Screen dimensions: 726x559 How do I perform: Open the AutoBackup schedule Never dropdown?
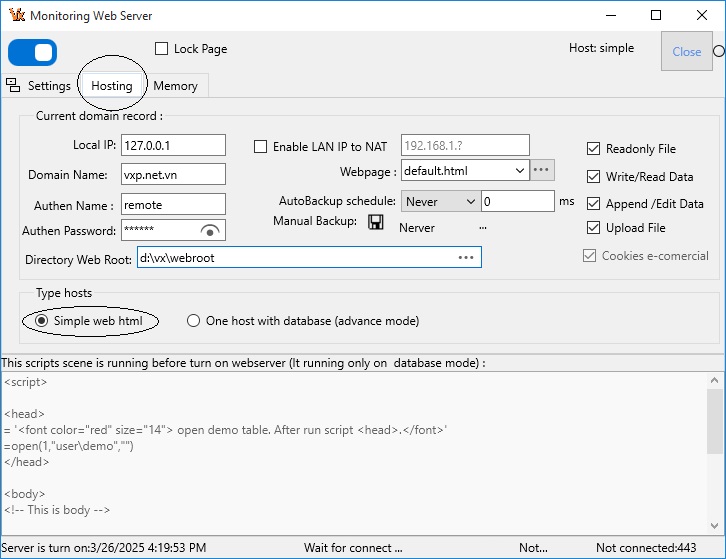440,201
